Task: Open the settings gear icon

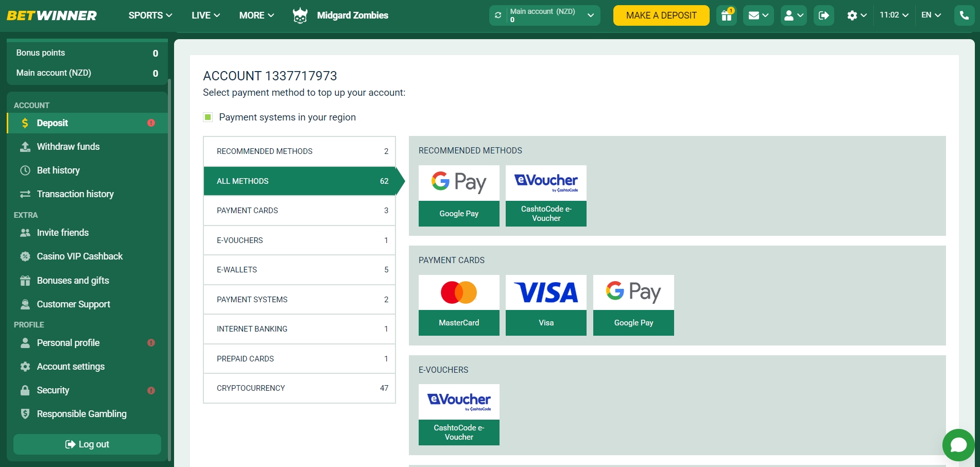Action: tap(857, 15)
